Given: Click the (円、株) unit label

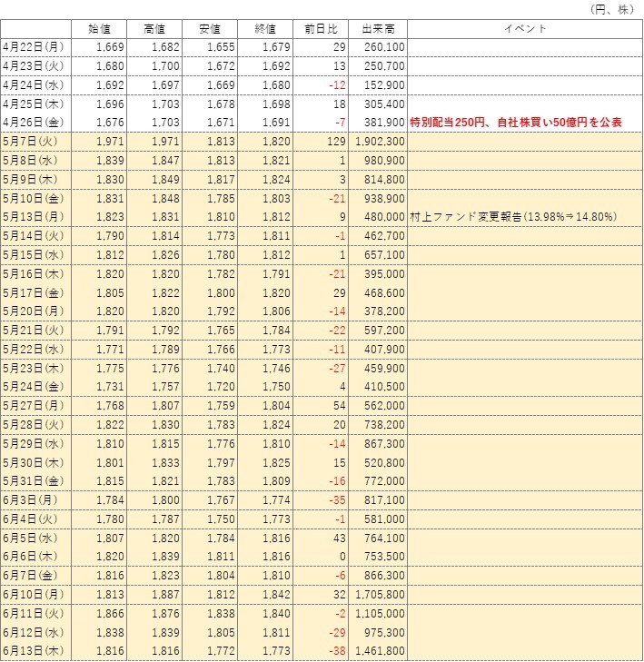Looking at the screenshot, I should coord(612,9).
